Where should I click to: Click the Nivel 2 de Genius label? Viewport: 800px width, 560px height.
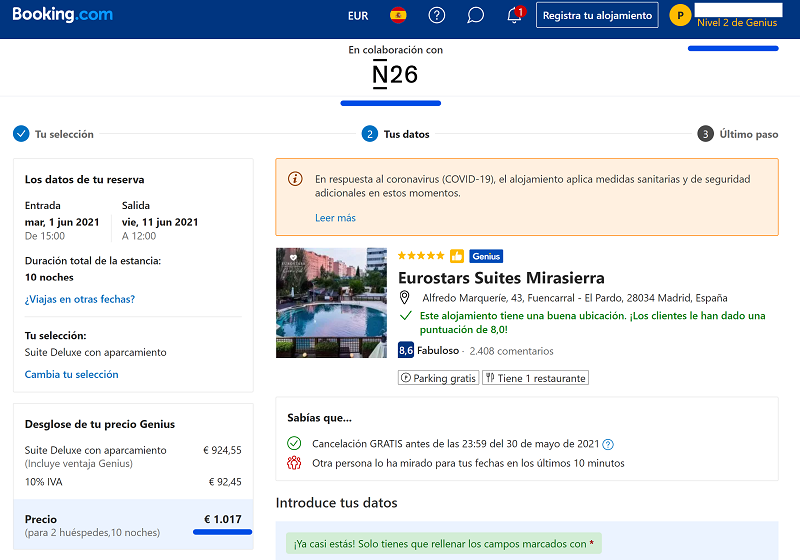[737, 22]
